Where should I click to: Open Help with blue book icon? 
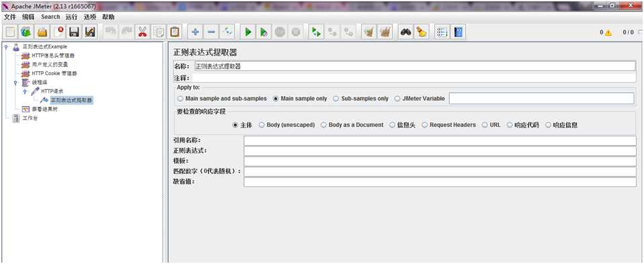click(x=458, y=32)
